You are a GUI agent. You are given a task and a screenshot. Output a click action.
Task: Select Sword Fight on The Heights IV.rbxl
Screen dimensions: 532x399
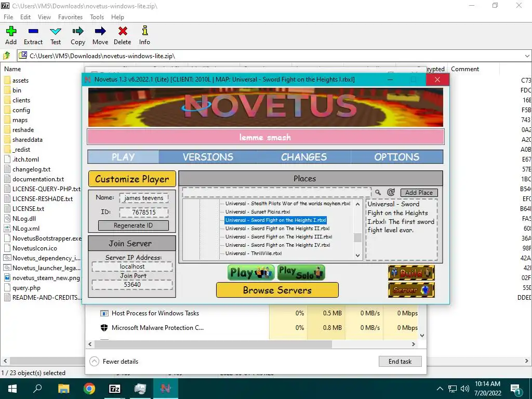[277, 245]
